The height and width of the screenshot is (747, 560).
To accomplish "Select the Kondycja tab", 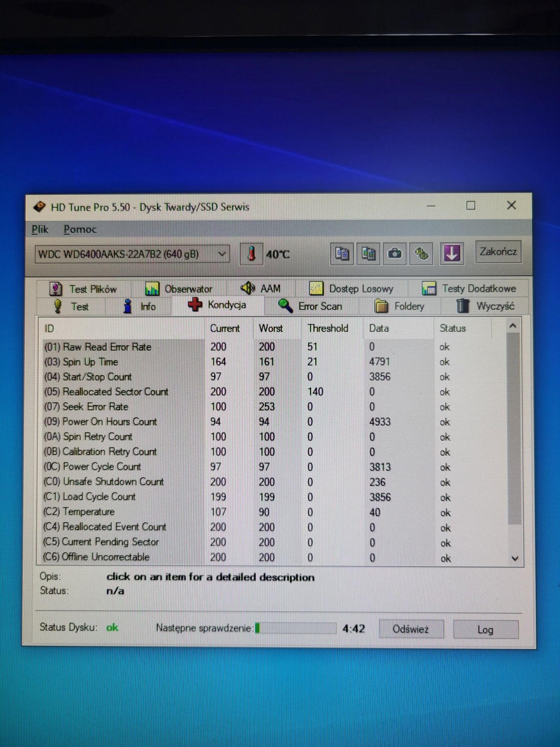I will coord(217,305).
